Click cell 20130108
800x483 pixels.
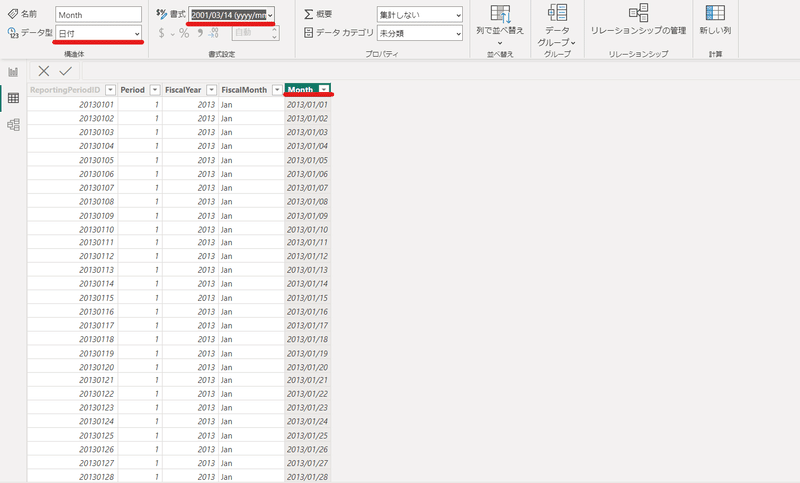coord(72,201)
